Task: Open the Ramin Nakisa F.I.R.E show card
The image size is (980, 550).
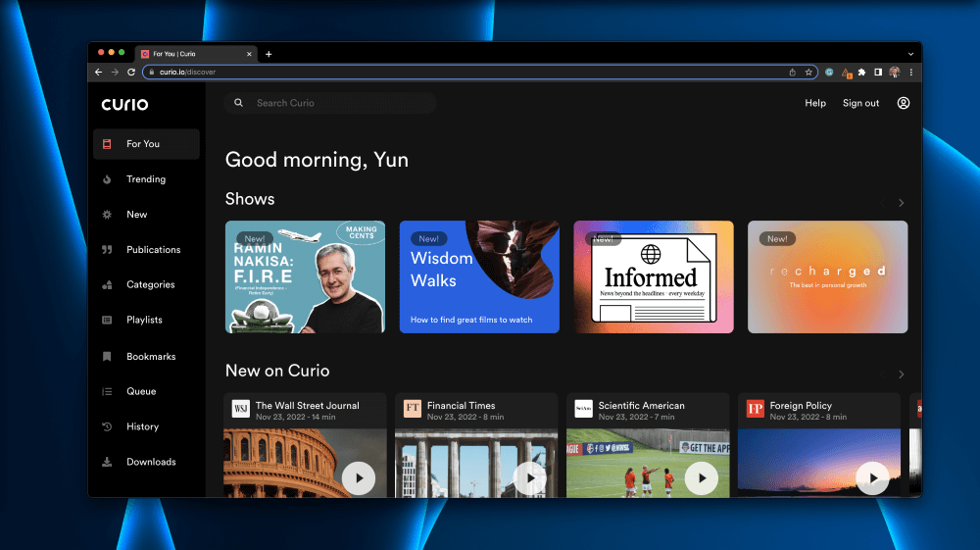Action: 305,276
